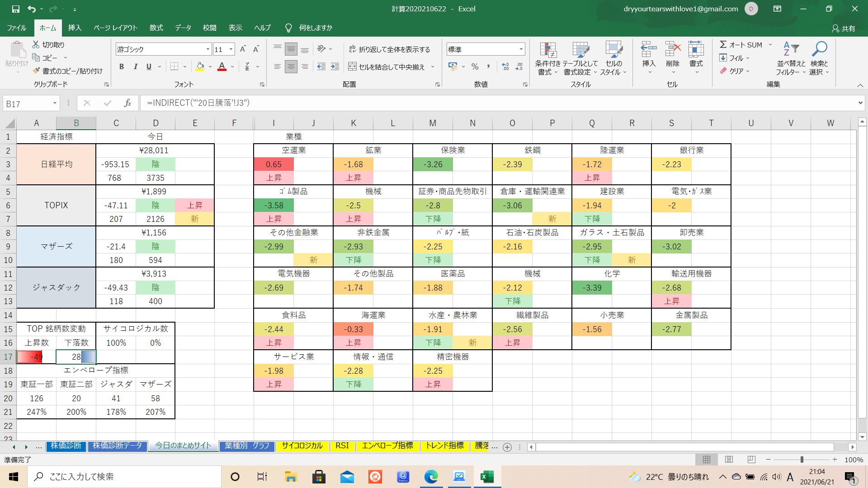Click the Sort and Filter icon
The image size is (868, 488).
coord(791,49)
